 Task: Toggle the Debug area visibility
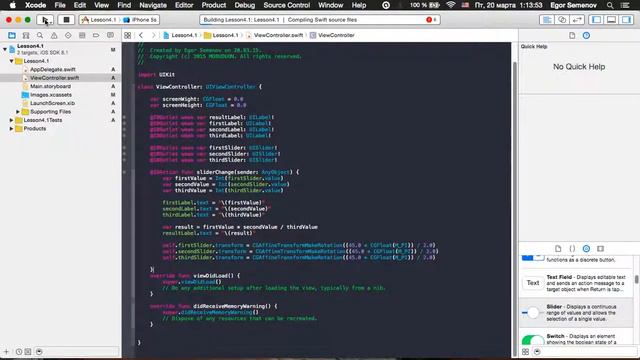point(611,20)
